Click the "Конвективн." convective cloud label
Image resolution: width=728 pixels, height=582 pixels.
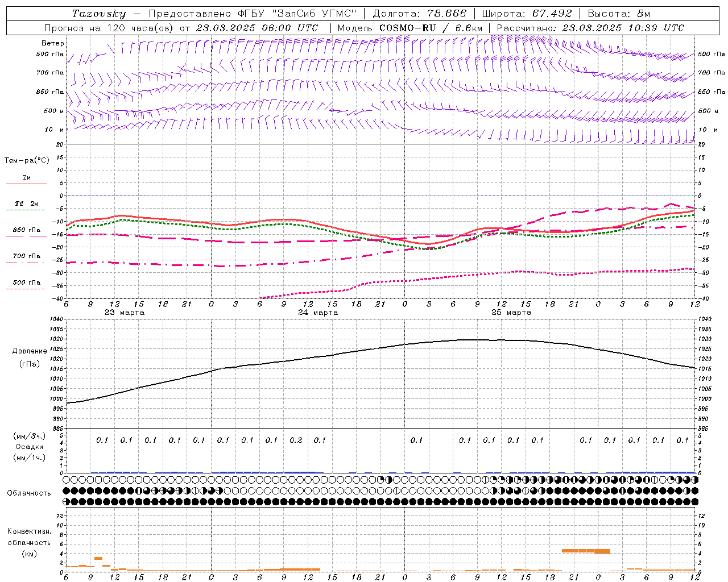[29, 531]
